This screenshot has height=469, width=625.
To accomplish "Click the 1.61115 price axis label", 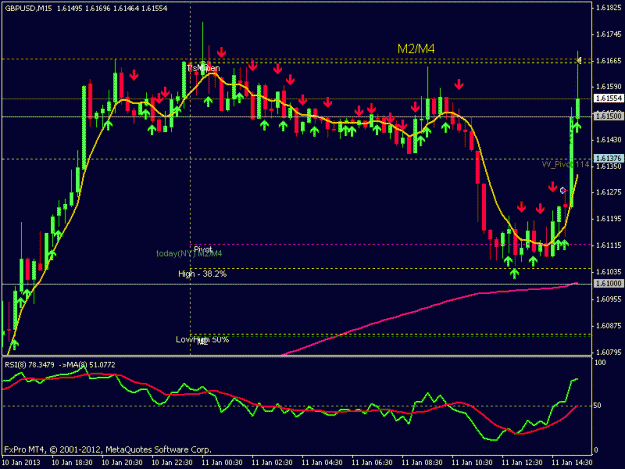I will (x=609, y=245).
